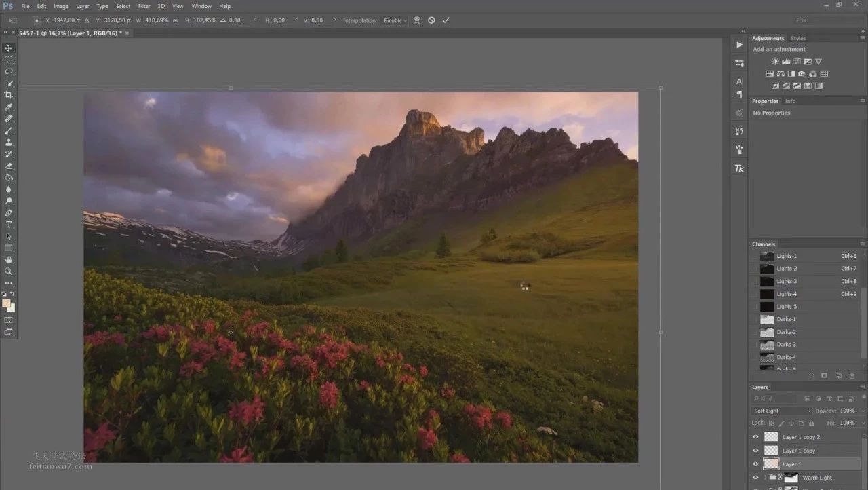Image resolution: width=868 pixels, height=490 pixels.
Task: Show the Lights-1 channel visibility box
Action: [x=754, y=256]
